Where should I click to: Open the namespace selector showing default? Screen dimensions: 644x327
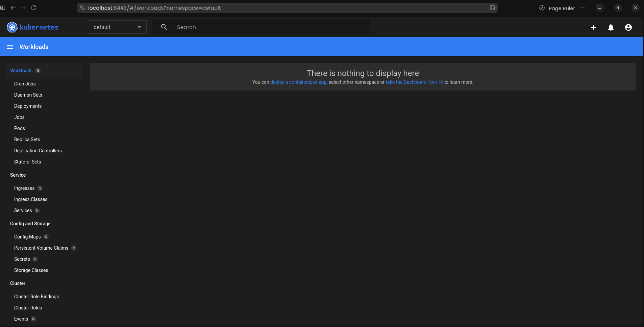(117, 27)
